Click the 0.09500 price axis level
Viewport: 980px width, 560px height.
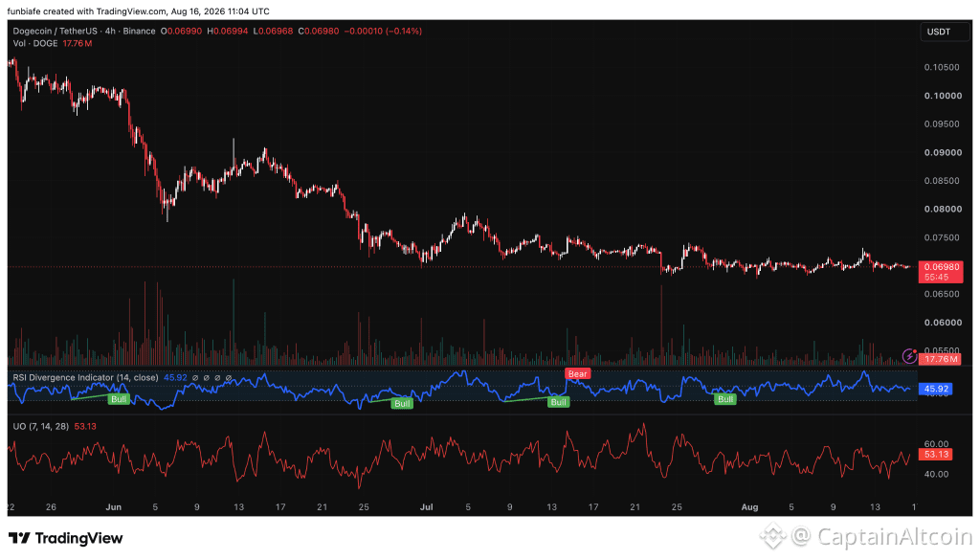coord(942,123)
